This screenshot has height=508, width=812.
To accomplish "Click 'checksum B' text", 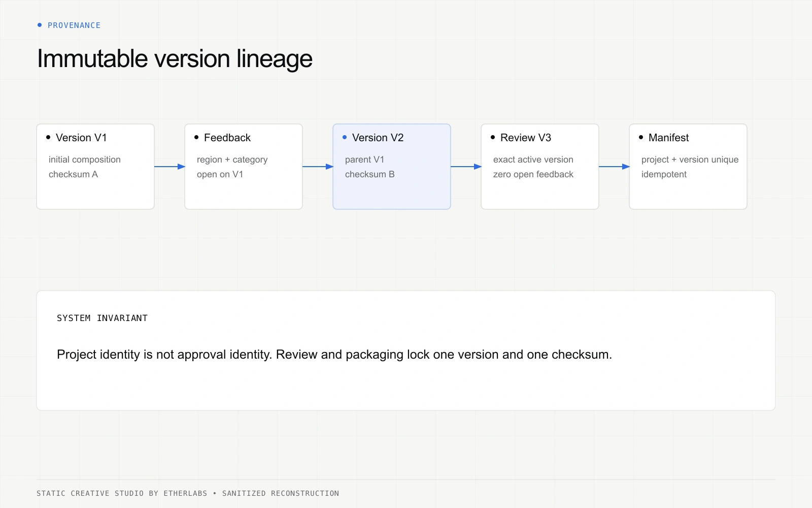I will [x=369, y=174].
